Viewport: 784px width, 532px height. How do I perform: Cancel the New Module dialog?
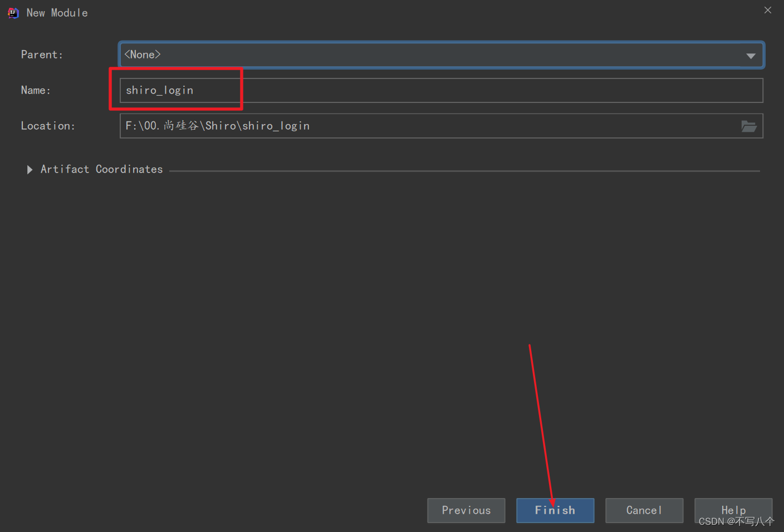(x=644, y=510)
